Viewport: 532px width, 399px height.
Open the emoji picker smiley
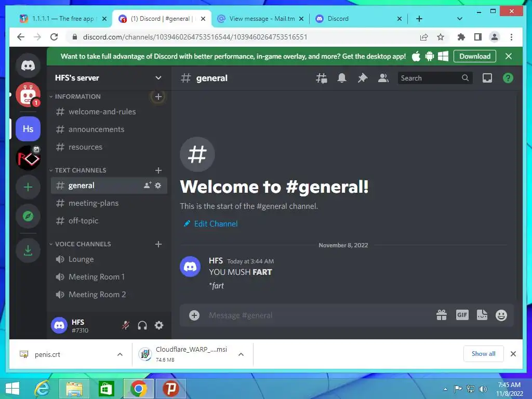click(501, 315)
